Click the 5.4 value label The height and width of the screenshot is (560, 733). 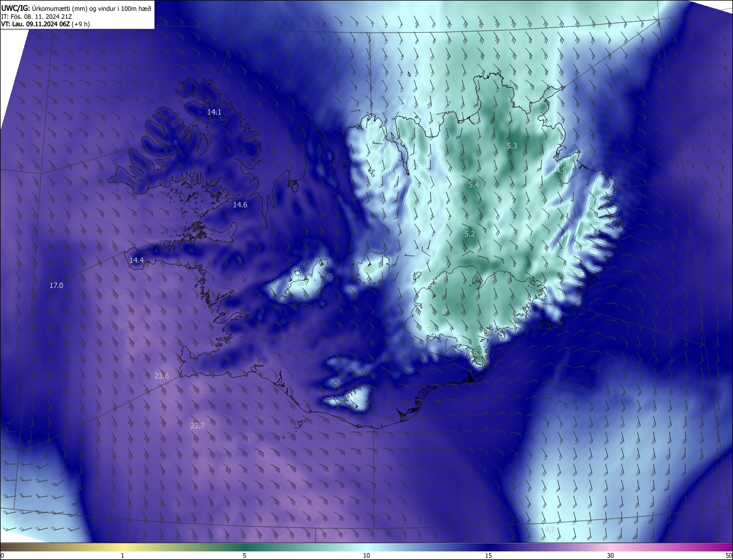point(474,184)
